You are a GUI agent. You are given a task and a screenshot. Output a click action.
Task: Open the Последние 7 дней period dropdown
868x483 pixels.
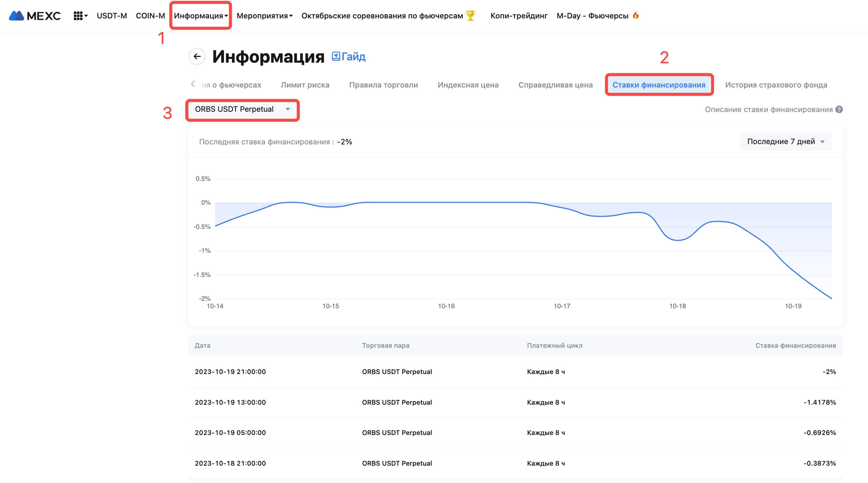point(785,141)
